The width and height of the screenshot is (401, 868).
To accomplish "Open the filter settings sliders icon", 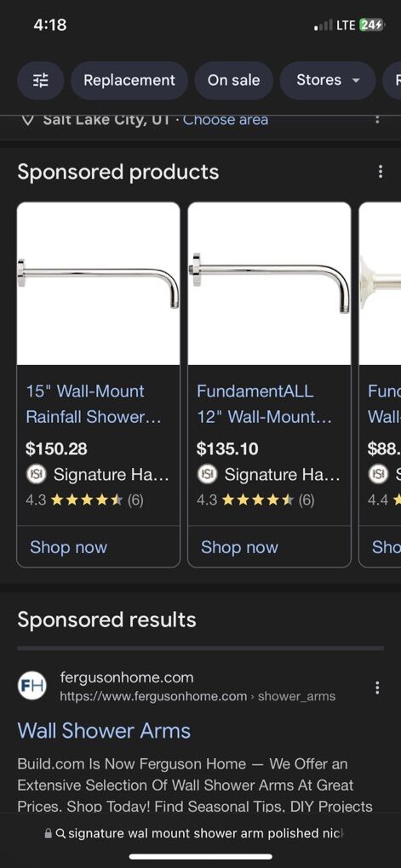I will tap(40, 81).
